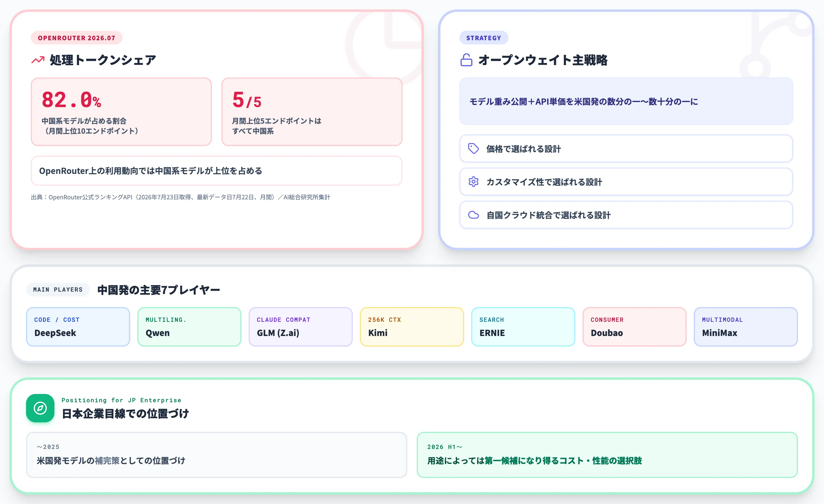
Task: Click the price tag icon in 価格で選ばれる設計
Action: [x=473, y=148]
